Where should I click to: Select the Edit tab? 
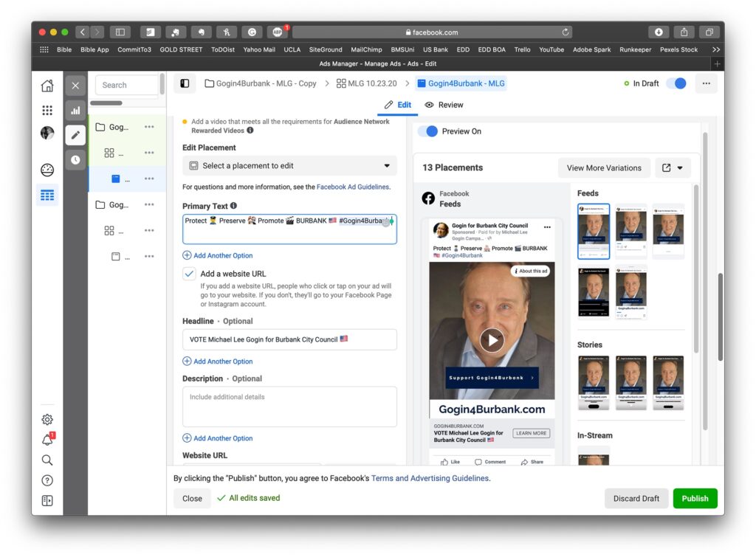[x=398, y=105]
